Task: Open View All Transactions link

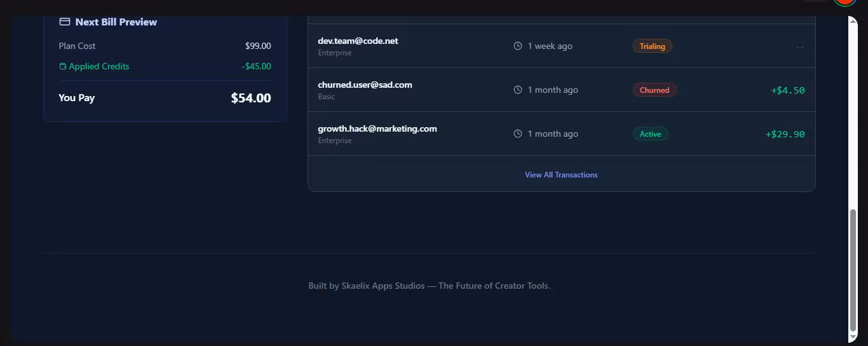Action: pyautogui.click(x=561, y=175)
